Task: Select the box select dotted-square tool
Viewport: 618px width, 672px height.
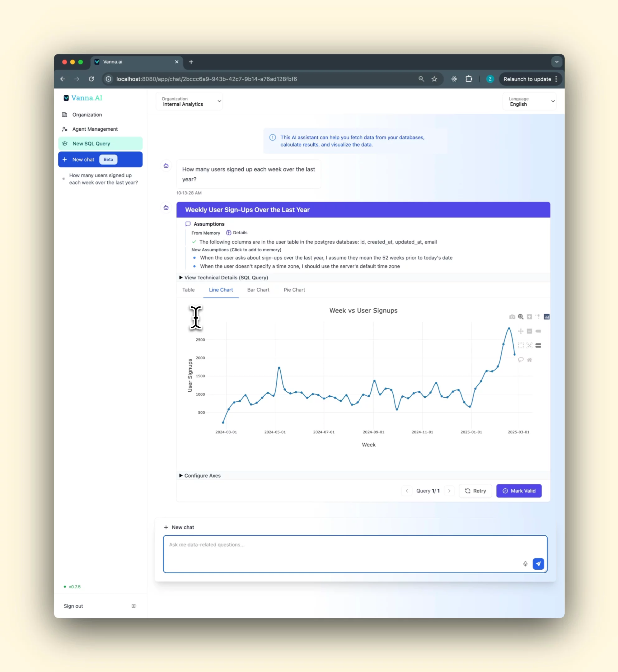Action: tap(521, 345)
